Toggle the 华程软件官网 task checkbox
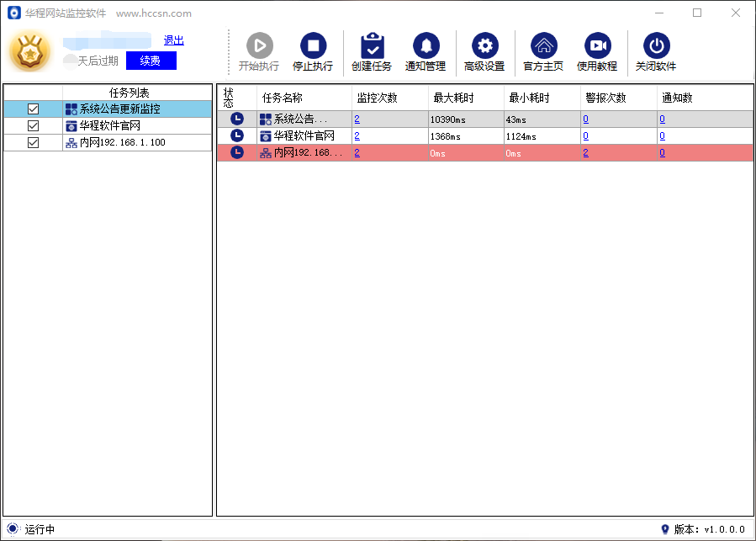The height and width of the screenshot is (541, 756). click(34, 126)
